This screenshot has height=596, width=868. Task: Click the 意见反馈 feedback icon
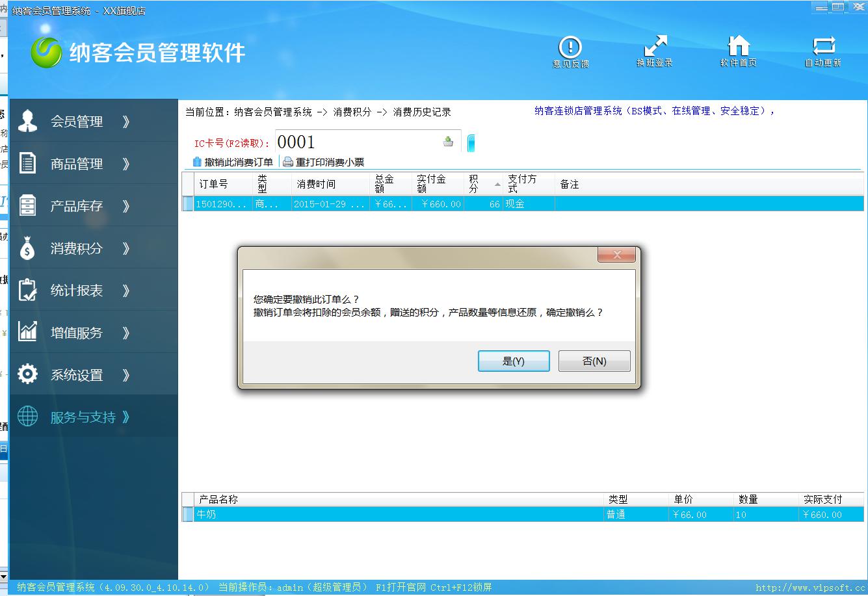570,47
